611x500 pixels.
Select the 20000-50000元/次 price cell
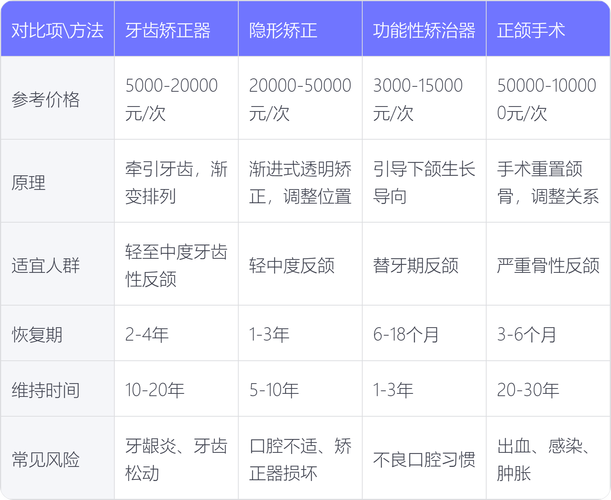point(300,100)
